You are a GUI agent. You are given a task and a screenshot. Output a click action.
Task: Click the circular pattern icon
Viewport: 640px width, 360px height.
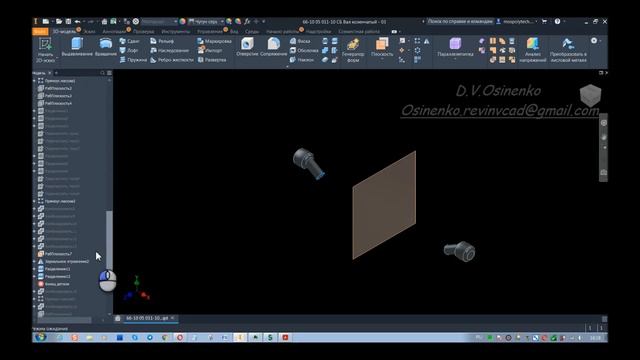tap(417, 50)
